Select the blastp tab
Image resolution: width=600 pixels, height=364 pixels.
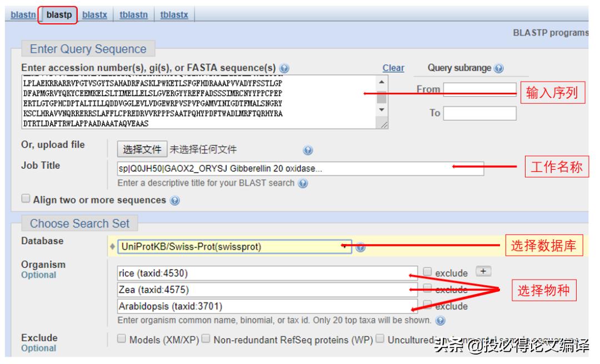(x=59, y=15)
